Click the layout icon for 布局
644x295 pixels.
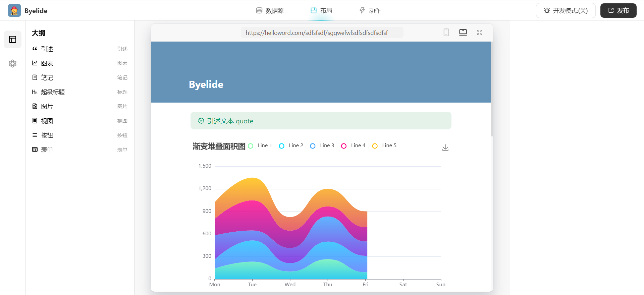(314, 10)
